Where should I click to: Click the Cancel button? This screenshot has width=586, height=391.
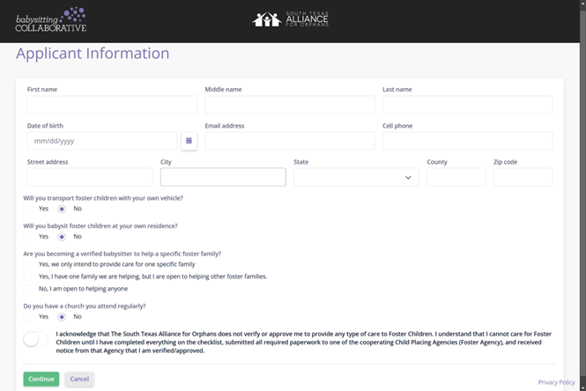pos(79,379)
